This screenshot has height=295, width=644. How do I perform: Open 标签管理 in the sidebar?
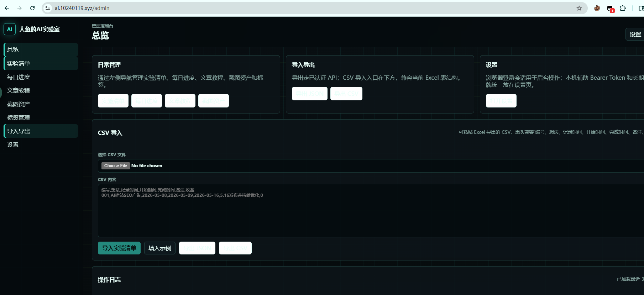point(41,117)
